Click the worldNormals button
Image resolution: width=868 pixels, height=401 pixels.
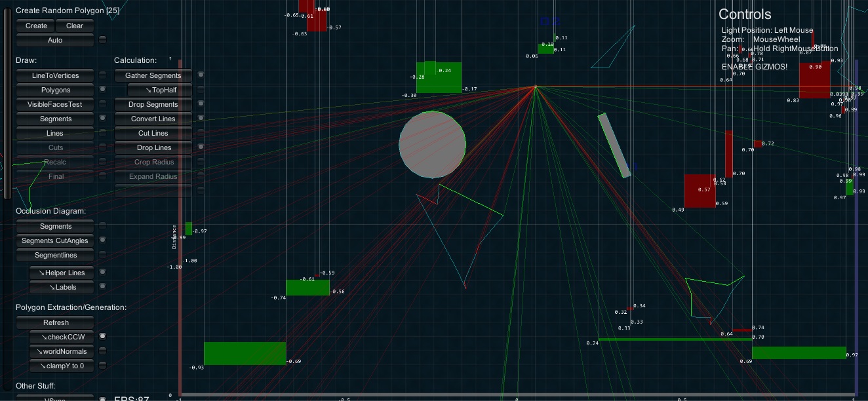pyautogui.click(x=62, y=352)
